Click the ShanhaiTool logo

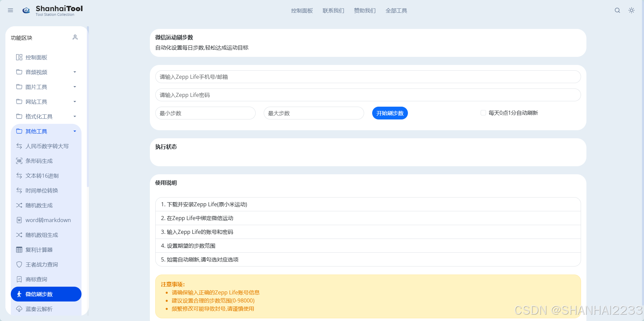click(53, 11)
